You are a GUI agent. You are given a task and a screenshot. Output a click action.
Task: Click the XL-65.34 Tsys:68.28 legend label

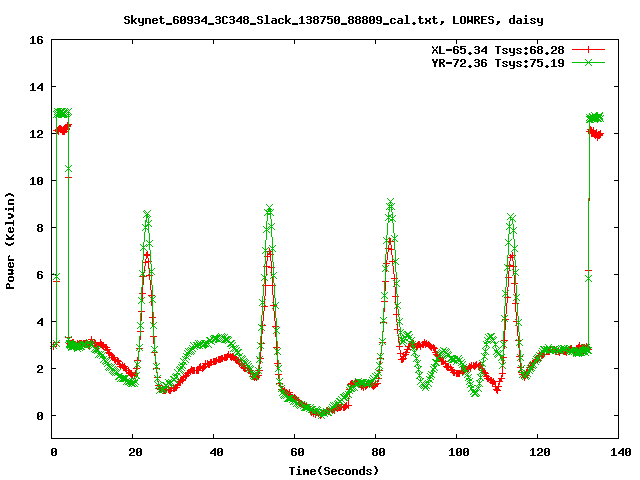498,50
